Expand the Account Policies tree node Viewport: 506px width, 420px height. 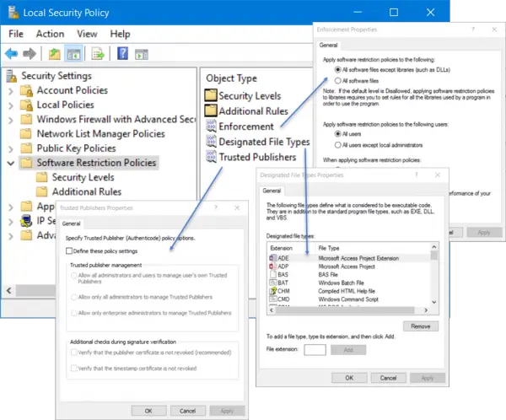point(11,91)
